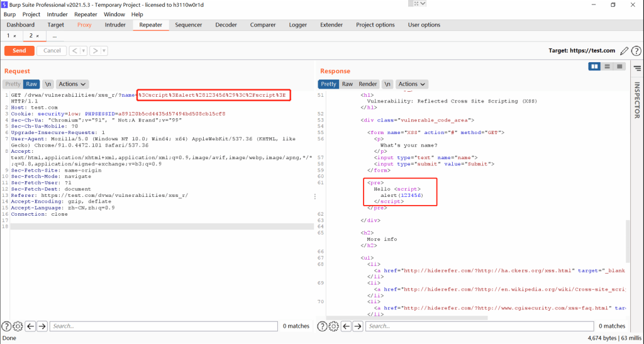Open Request search help icon

6,326
